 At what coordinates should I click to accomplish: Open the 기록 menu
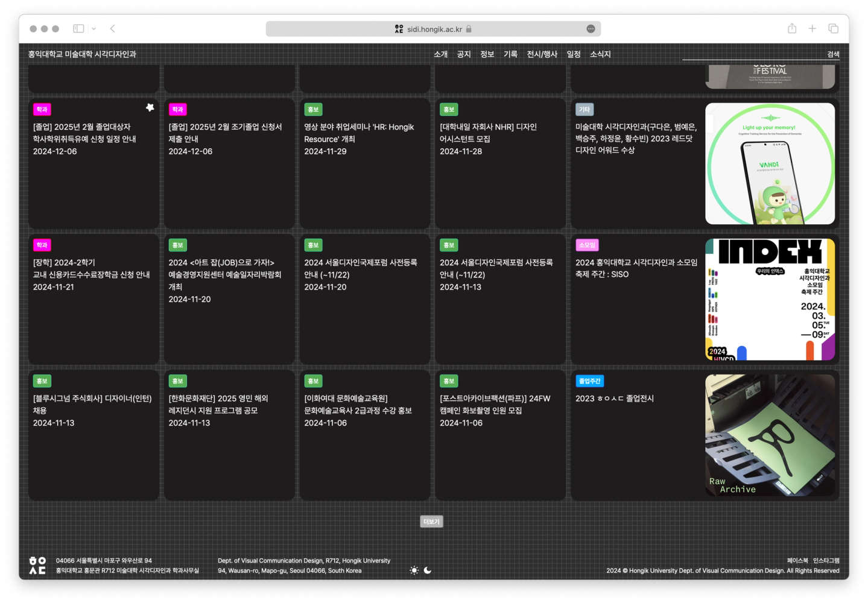[511, 54]
